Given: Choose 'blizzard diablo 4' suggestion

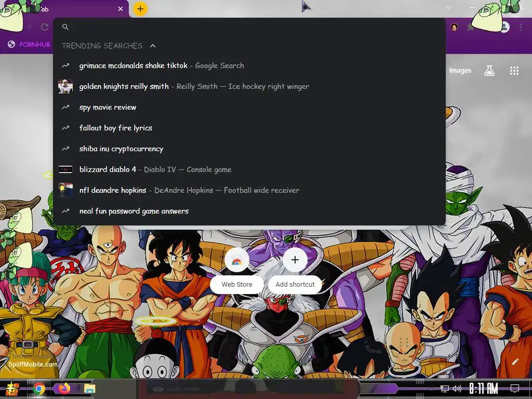Looking at the screenshot, I should [249, 169].
